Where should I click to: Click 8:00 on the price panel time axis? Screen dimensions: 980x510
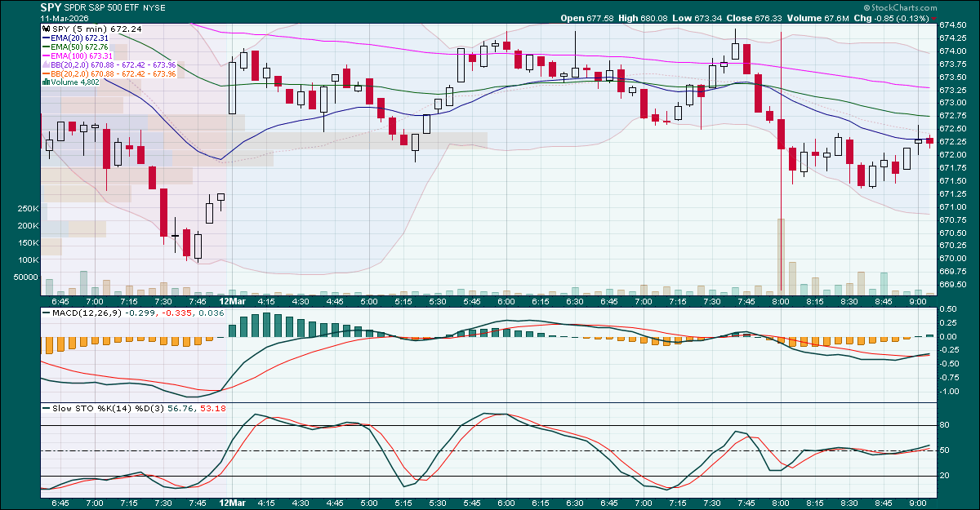pyautogui.click(x=782, y=300)
